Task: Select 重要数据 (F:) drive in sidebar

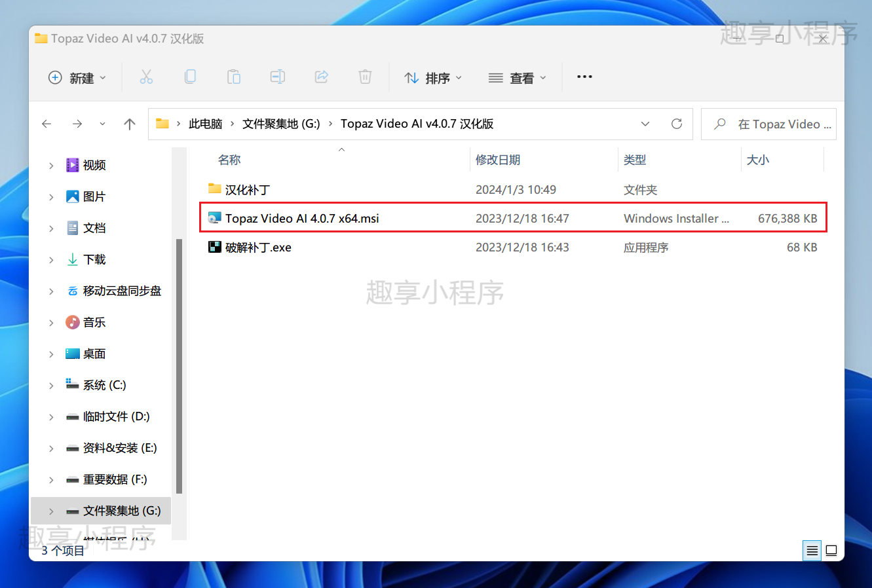Action: pyautogui.click(x=115, y=479)
